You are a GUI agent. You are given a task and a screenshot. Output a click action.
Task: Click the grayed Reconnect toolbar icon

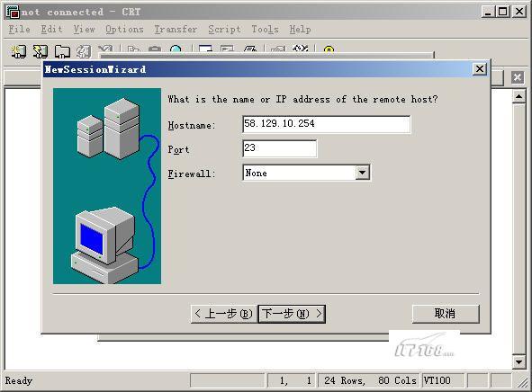click(x=84, y=51)
